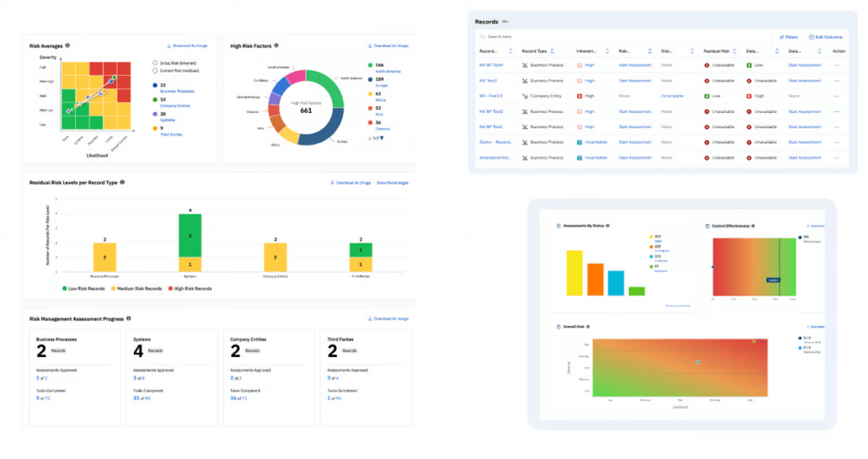This screenshot has width=868, height=459.
Task: Click the Search here field in Records
Action: click(625, 37)
